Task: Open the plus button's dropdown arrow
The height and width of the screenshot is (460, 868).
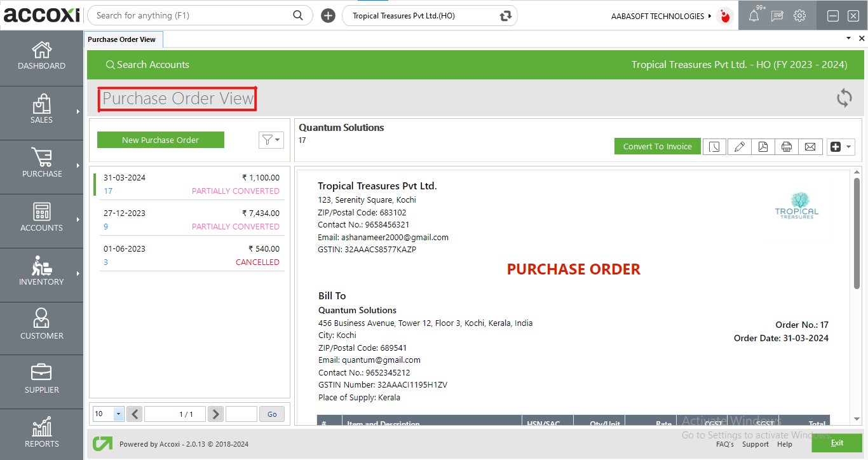Action: [x=848, y=146]
